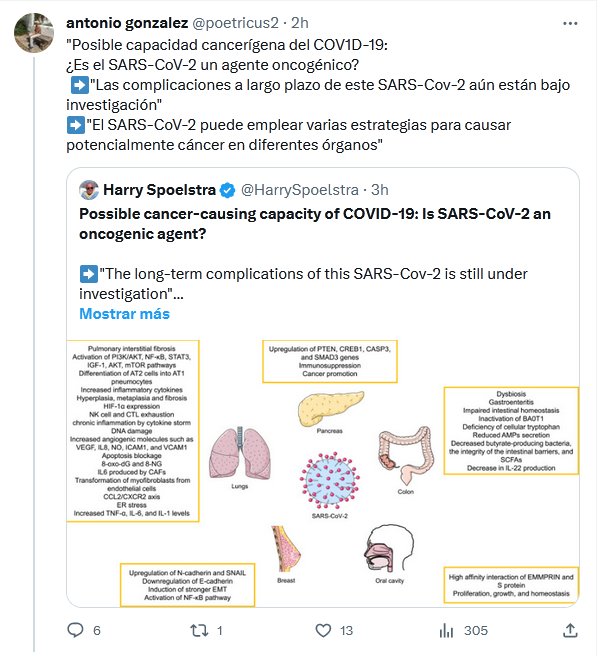Open the 2h timestamp link
610x656 pixels.
pyautogui.click(x=299, y=22)
